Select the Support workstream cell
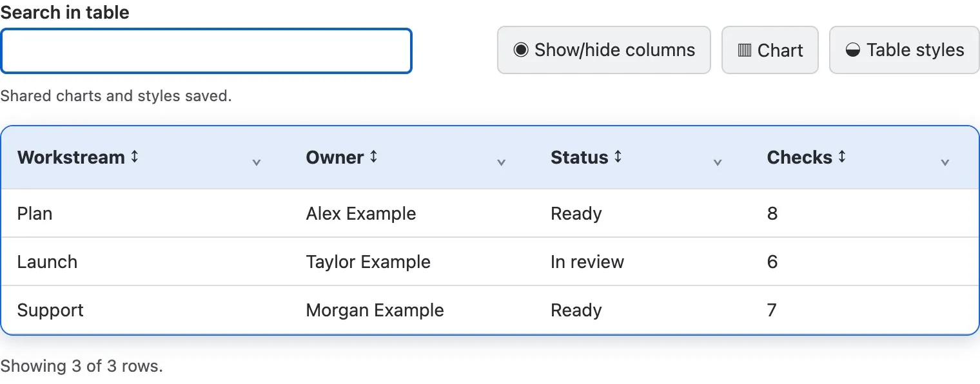The image size is (980, 384). coord(145,310)
